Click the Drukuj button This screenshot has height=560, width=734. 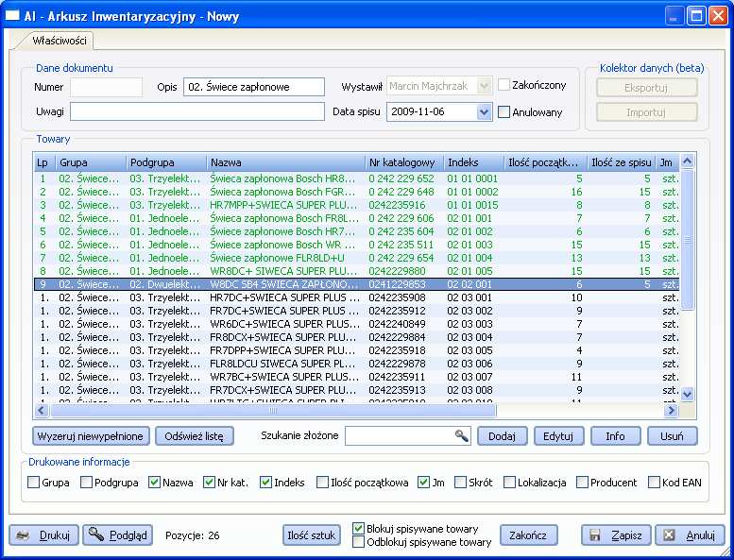pos(44,535)
